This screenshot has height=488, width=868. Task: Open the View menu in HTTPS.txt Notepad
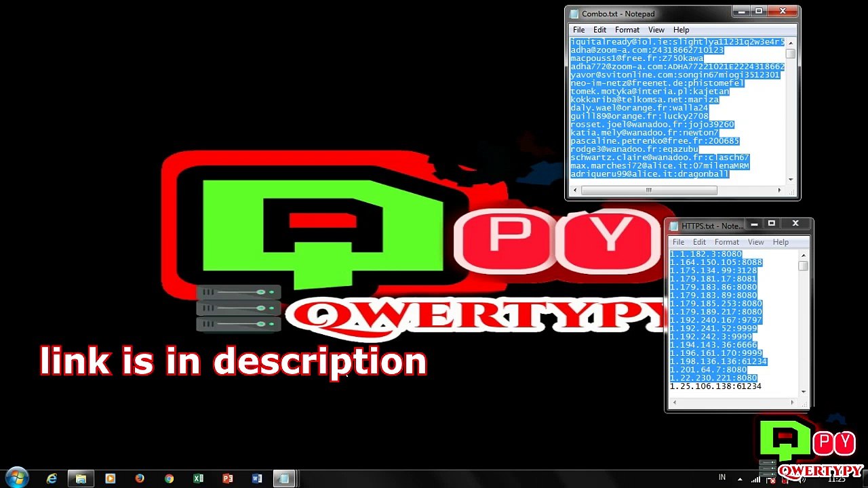(756, 242)
